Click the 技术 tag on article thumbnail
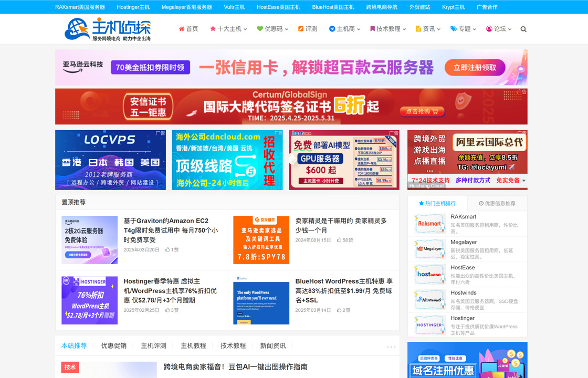This screenshot has height=378, width=588. 70,367
